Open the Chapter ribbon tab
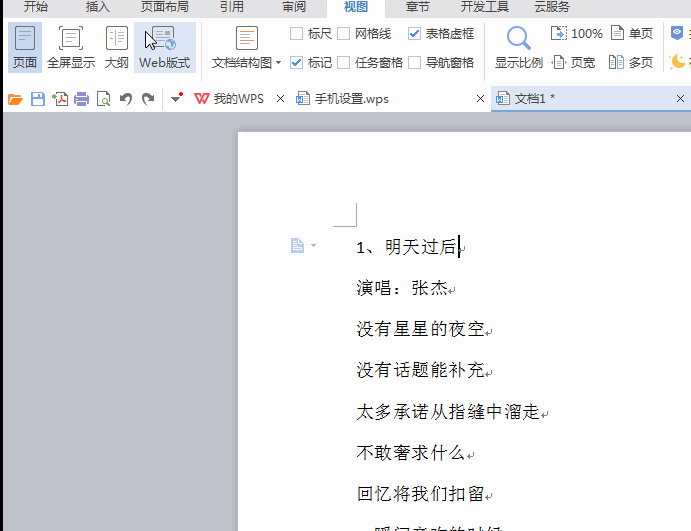This screenshot has height=531, width=691. tap(417, 7)
